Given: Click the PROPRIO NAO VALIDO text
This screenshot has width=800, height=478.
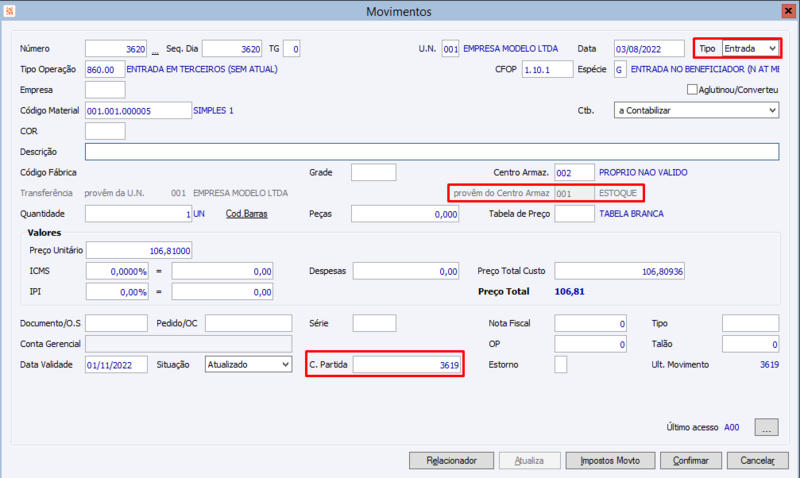Looking at the screenshot, I should (x=643, y=172).
